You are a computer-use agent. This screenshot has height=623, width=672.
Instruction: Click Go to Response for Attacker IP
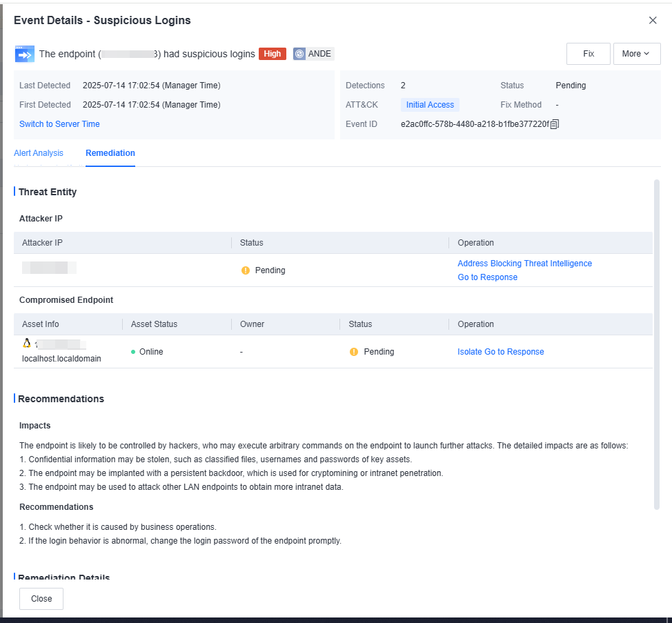click(x=487, y=277)
